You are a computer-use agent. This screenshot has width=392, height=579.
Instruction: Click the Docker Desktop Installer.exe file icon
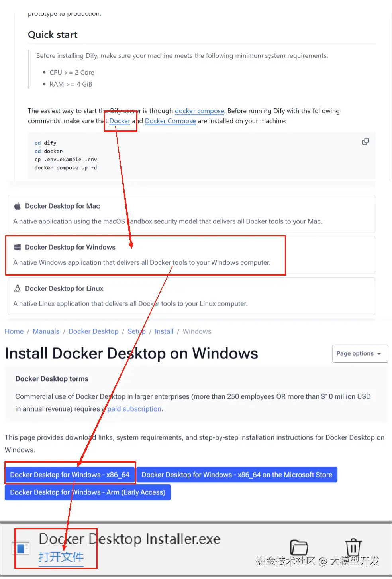[x=21, y=549]
